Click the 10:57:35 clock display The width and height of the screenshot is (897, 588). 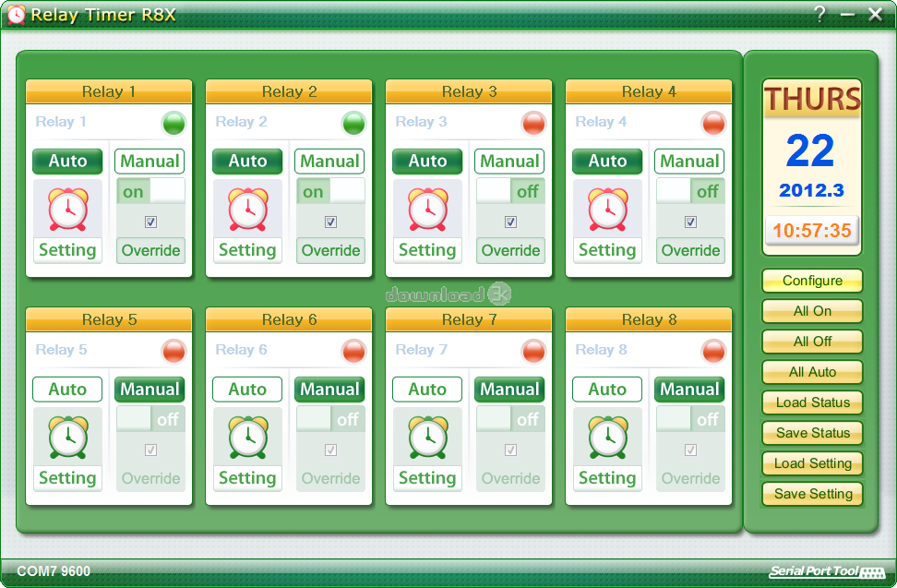point(812,231)
